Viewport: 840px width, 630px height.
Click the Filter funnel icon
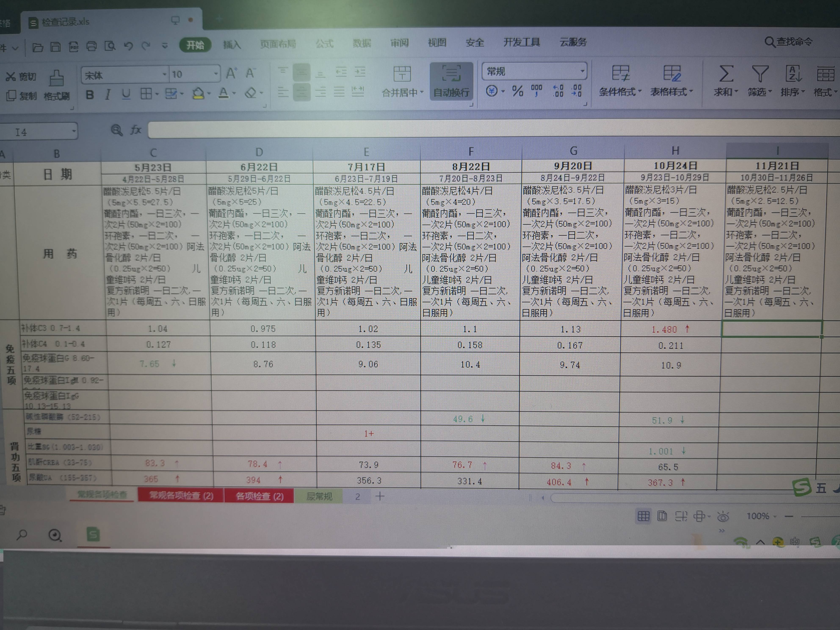(760, 74)
